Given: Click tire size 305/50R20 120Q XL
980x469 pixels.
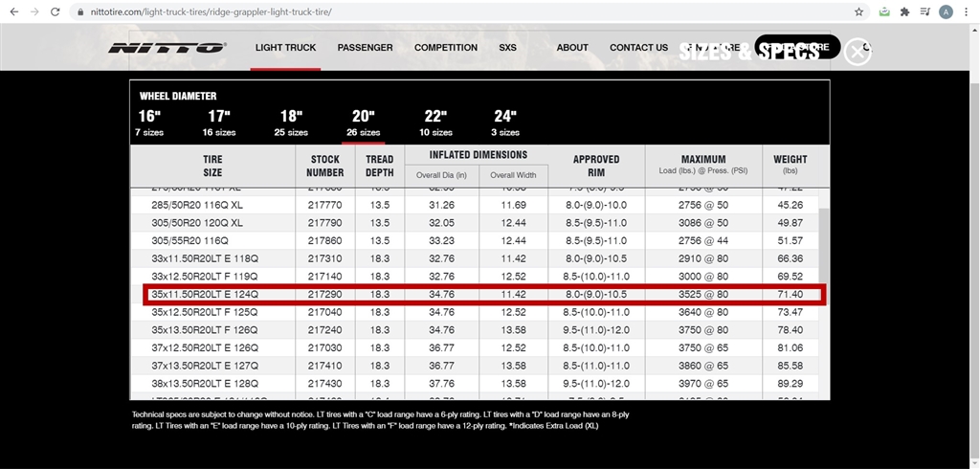Looking at the screenshot, I should click(x=197, y=223).
